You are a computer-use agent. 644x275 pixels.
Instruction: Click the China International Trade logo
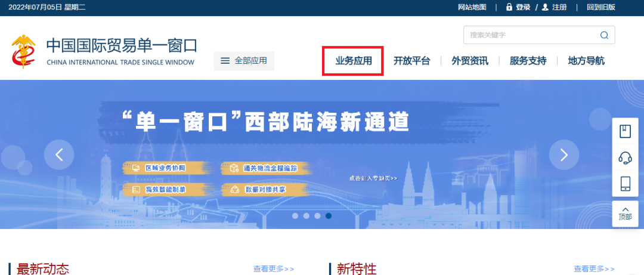coord(25,52)
